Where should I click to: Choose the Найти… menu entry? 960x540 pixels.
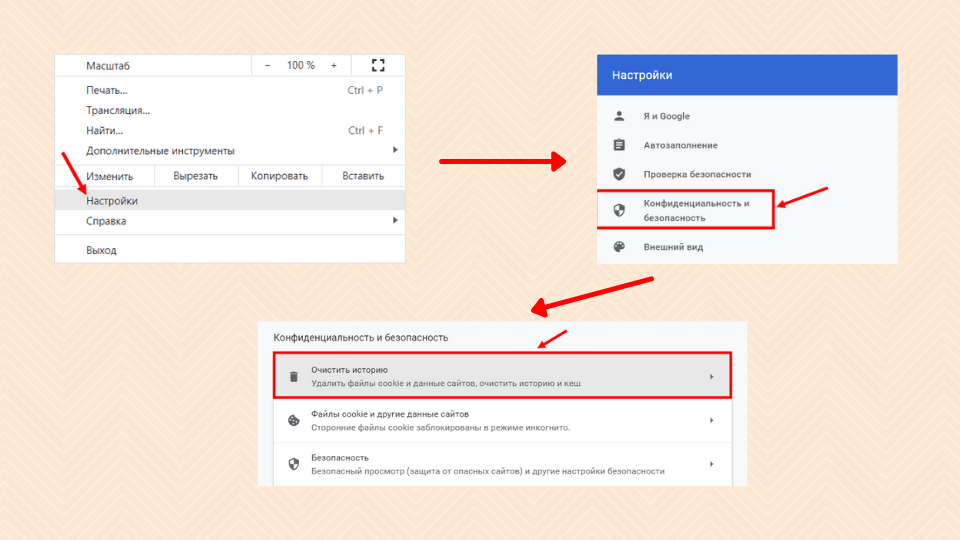point(104,130)
